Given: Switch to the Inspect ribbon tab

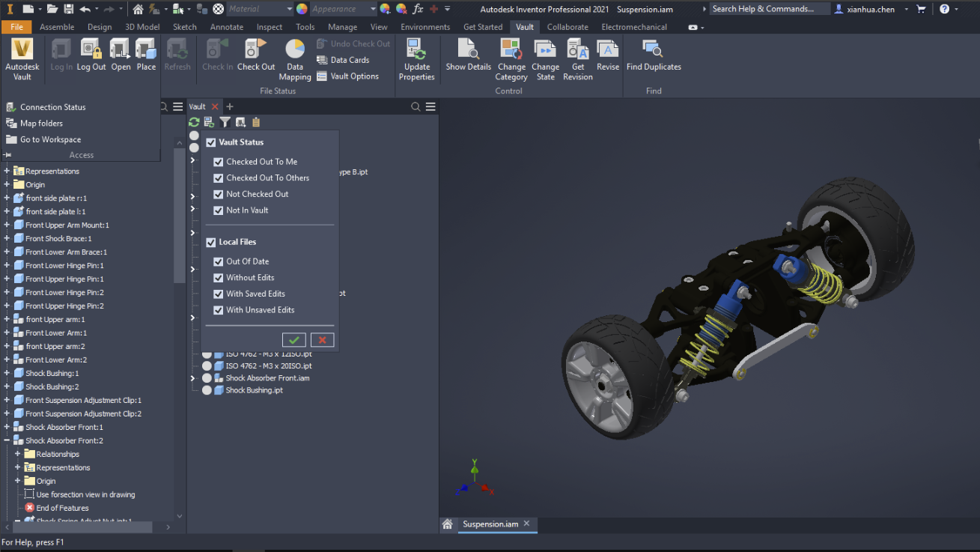Looking at the screenshot, I should (270, 27).
